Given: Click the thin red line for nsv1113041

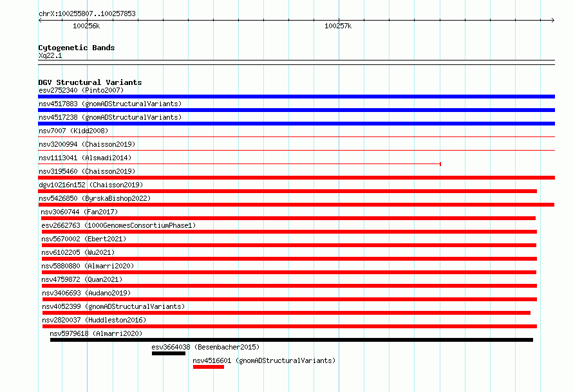Looking at the screenshot, I should [239, 164].
